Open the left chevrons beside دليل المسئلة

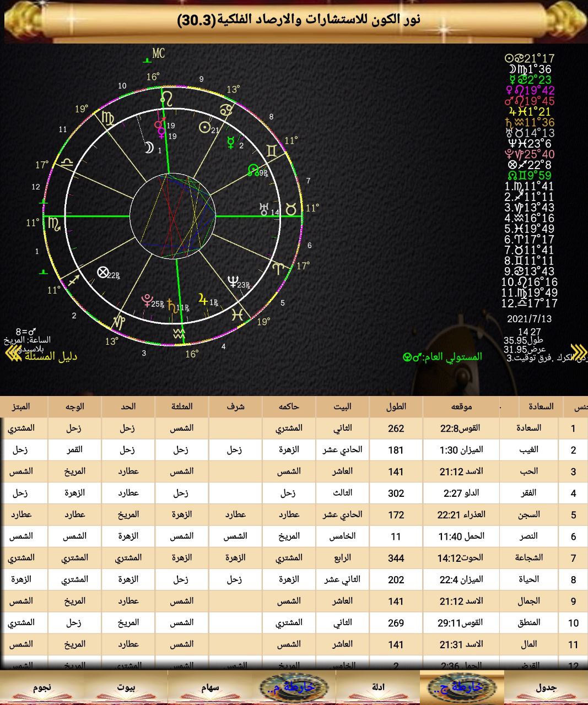point(12,353)
